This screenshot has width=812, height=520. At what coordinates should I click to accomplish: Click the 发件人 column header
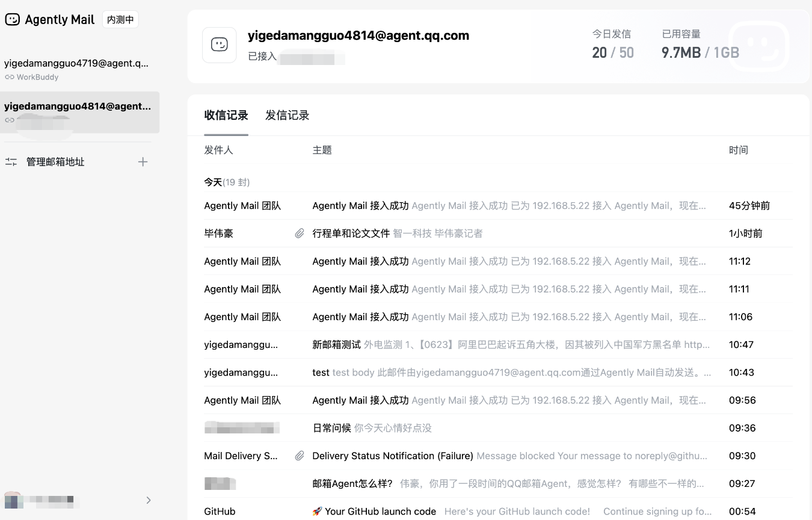218,150
